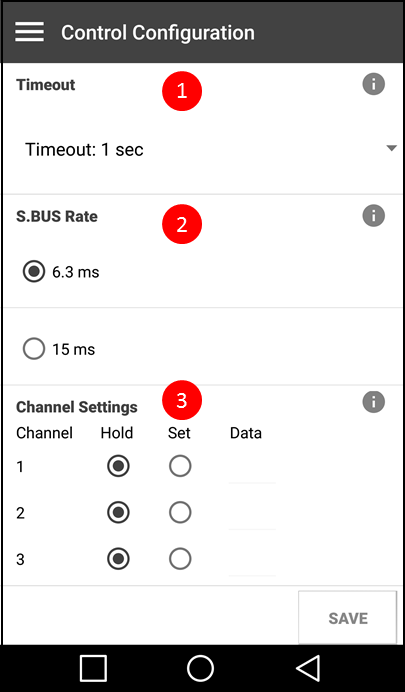Open the Timeout: 1 sec selector

click(202, 150)
